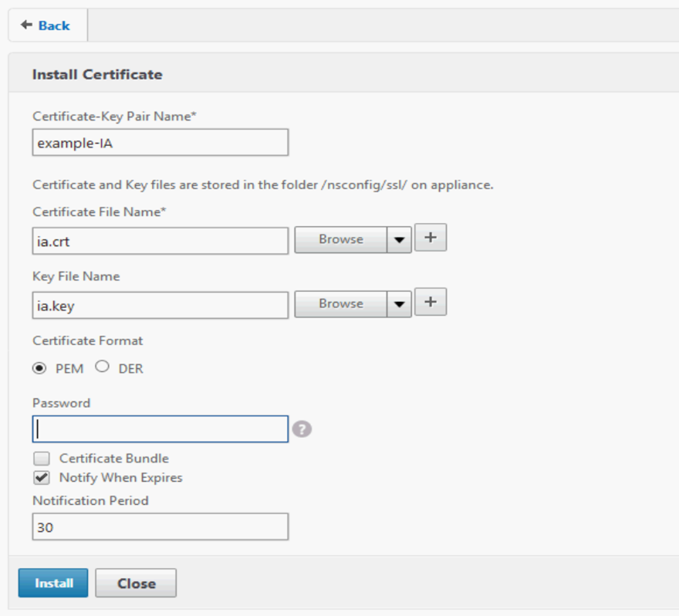Click the plus icon beside Certificate File
Image resolution: width=679 pixels, height=616 pixels.
pyautogui.click(x=431, y=239)
